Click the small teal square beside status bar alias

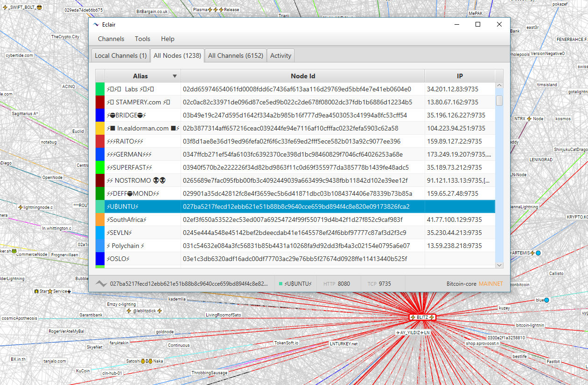pos(281,283)
